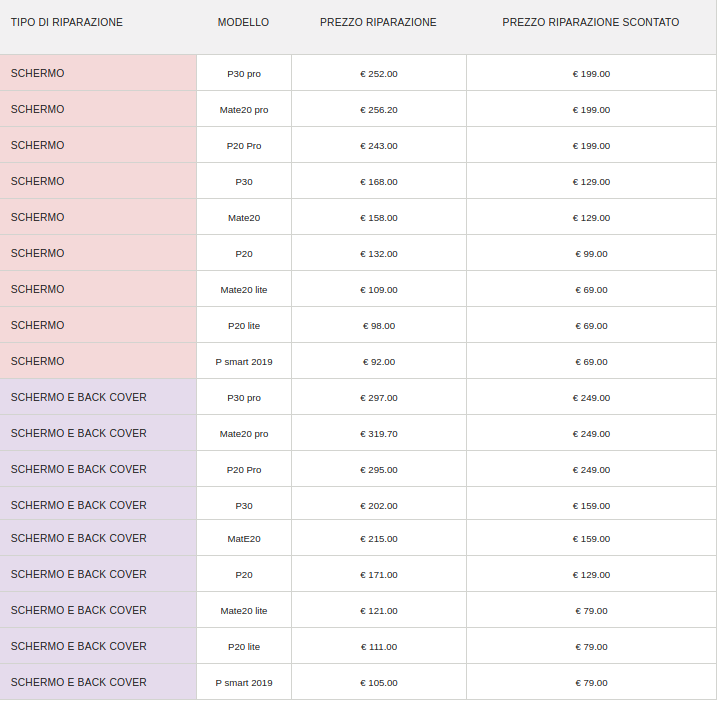Select the € 319.70 price cell
This screenshot has width=726, height=714.
(379, 434)
